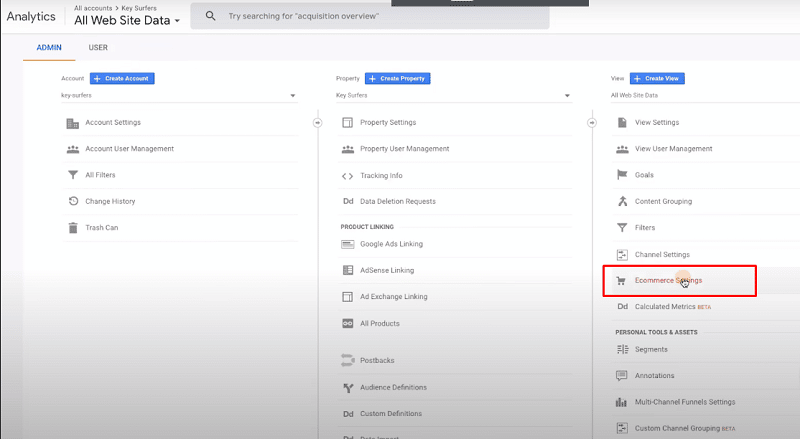Focus the acquisition overview search field
The image size is (800, 439).
(370, 16)
